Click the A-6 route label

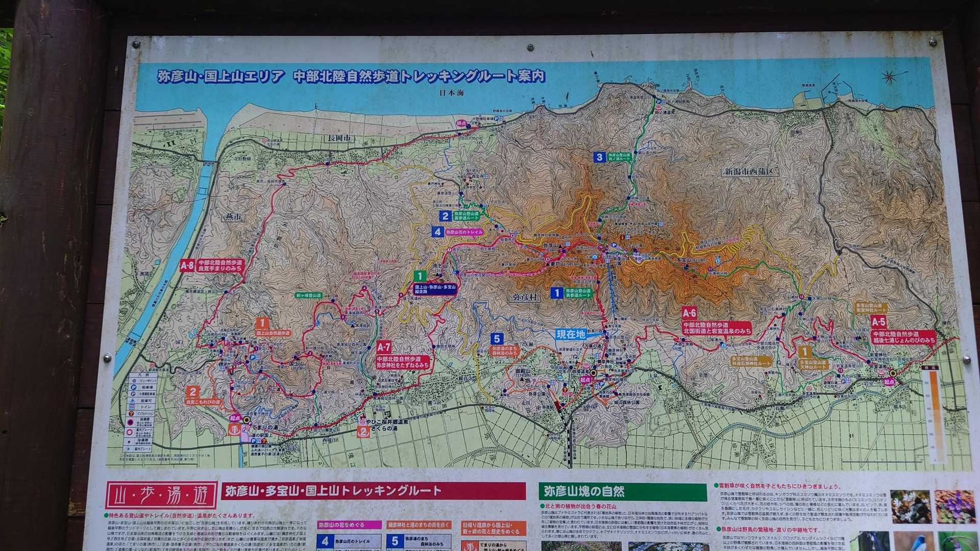click(x=689, y=313)
